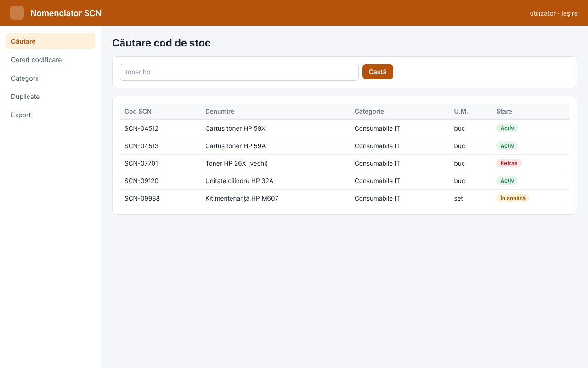Click the Retras status badge
This screenshot has height=368, width=588.
pyautogui.click(x=509, y=163)
